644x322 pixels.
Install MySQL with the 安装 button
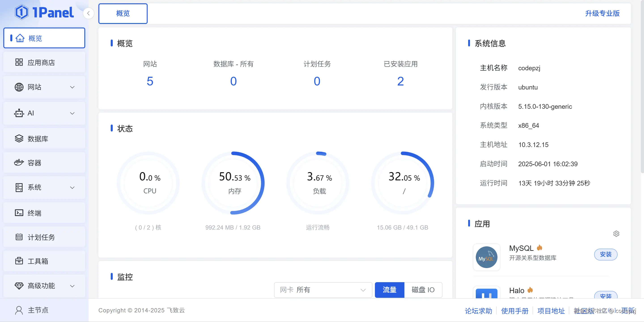606,254
